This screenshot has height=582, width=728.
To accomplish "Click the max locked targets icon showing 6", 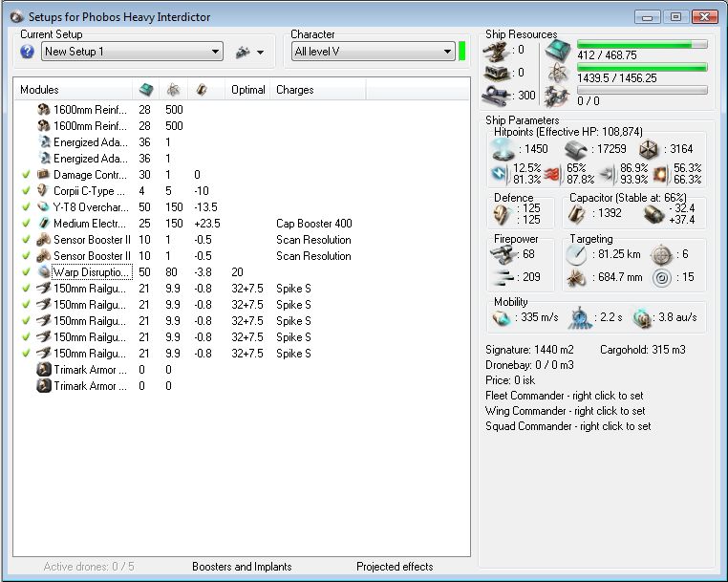I will point(662,254).
